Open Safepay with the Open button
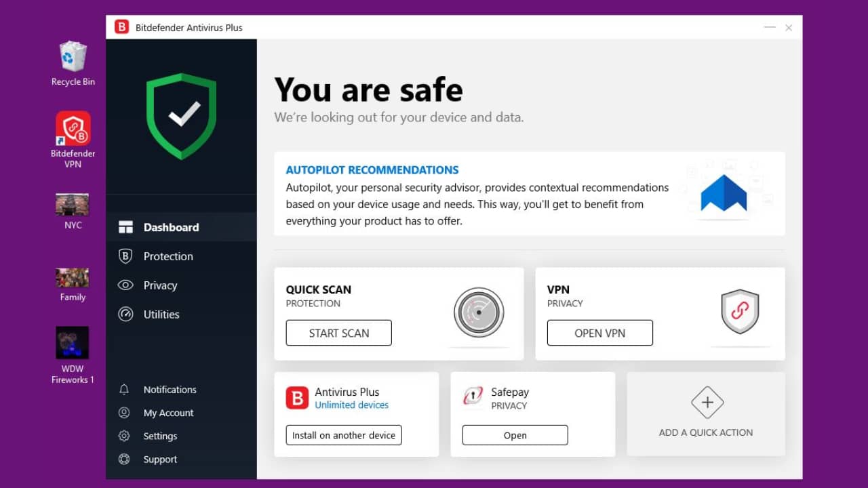The width and height of the screenshot is (868, 488). [515, 435]
